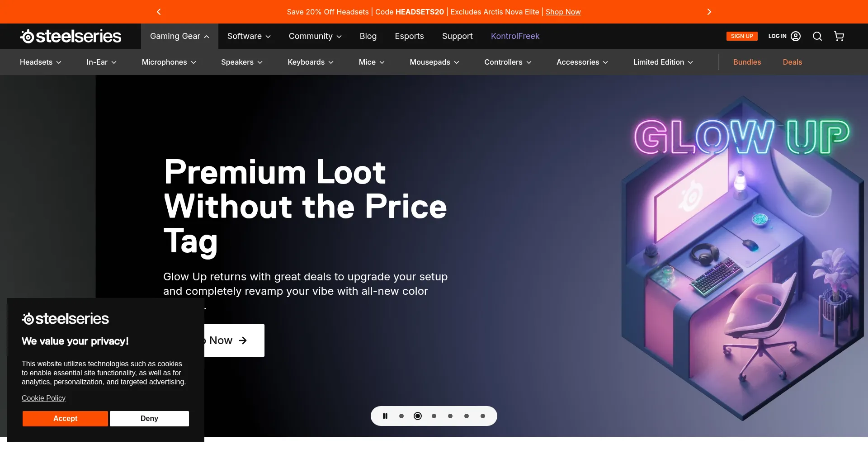Pause the hero carousel autoplay
The width and height of the screenshot is (868, 449).
(x=385, y=416)
